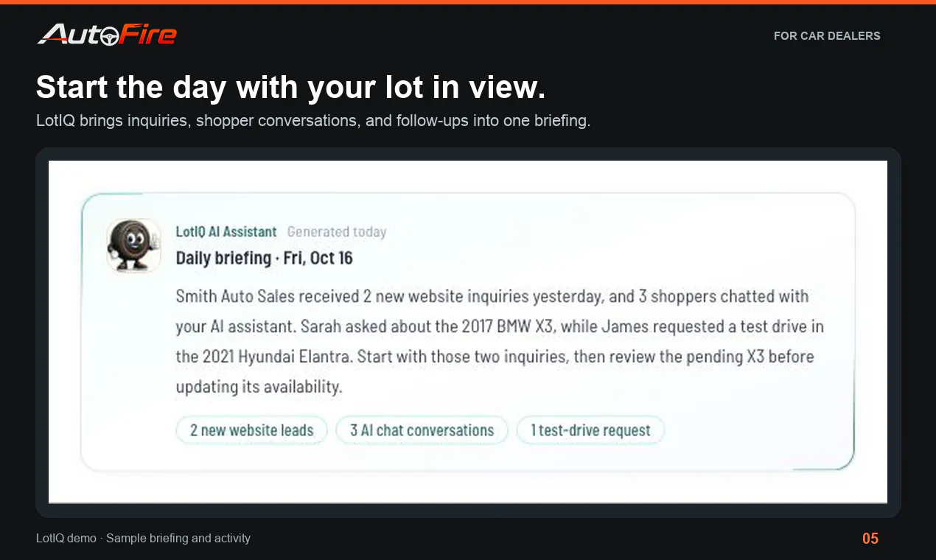Click the AutoFire logo
Image resolution: width=936 pixels, height=560 pixels.
(x=107, y=34)
